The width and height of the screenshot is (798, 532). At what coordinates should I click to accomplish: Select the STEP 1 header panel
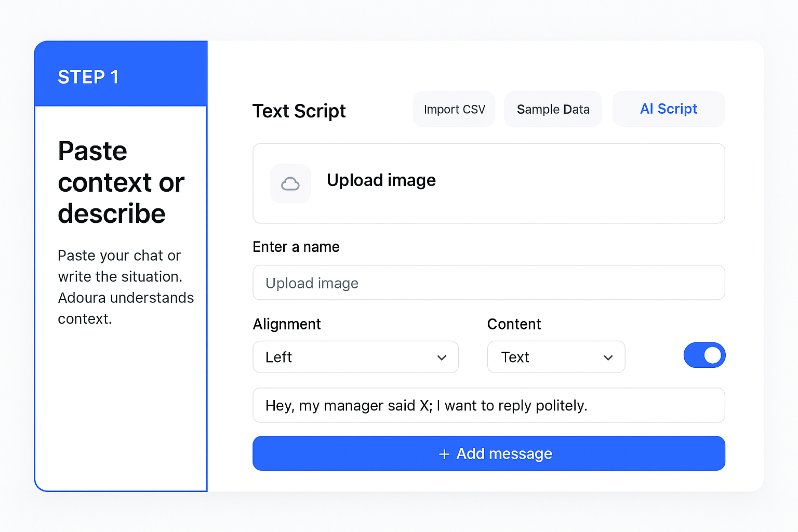point(121,74)
